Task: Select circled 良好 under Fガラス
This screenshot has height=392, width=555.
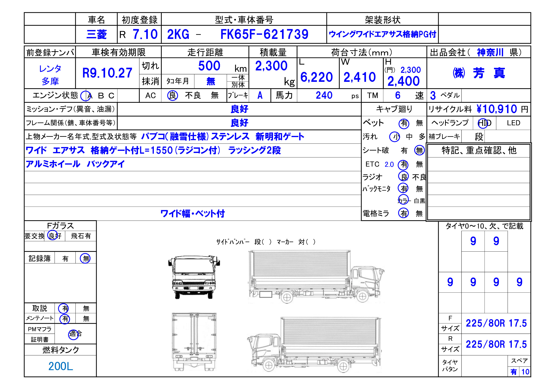Action: 54,236
